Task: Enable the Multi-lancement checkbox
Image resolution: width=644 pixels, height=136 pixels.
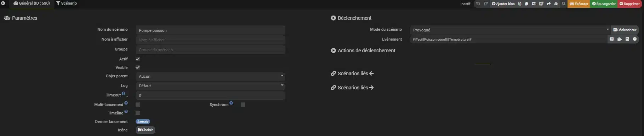Action: point(138,105)
